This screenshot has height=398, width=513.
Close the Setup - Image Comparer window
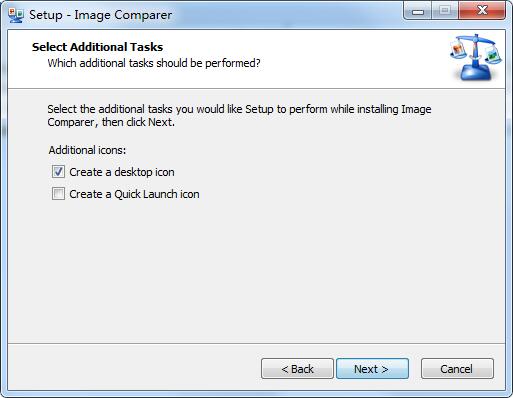(x=482, y=11)
